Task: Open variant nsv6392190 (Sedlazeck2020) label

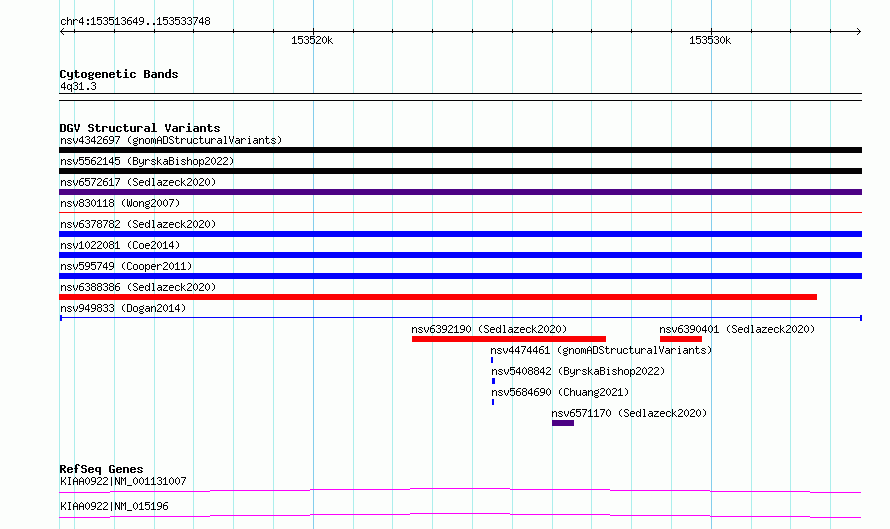Action: point(489,329)
